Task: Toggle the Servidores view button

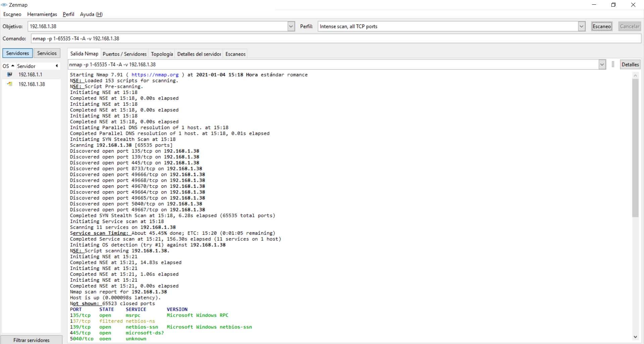Action: click(x=17, y=53)
